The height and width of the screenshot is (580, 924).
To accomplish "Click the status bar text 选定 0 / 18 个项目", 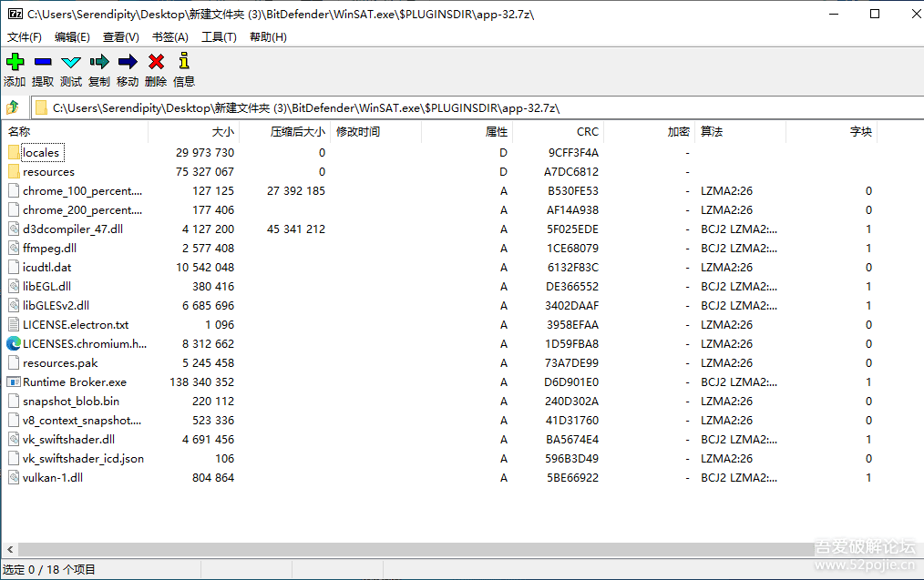I will (49, 569).
